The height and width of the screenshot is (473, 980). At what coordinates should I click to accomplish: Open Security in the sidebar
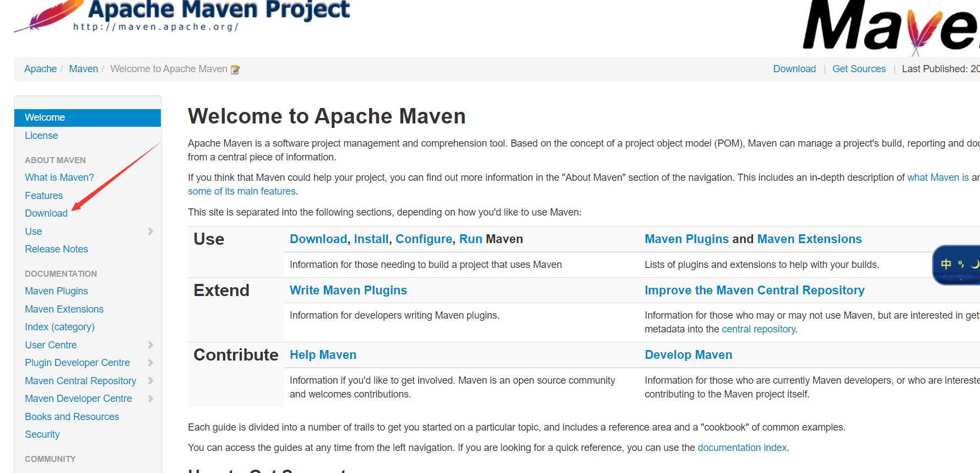42,434
